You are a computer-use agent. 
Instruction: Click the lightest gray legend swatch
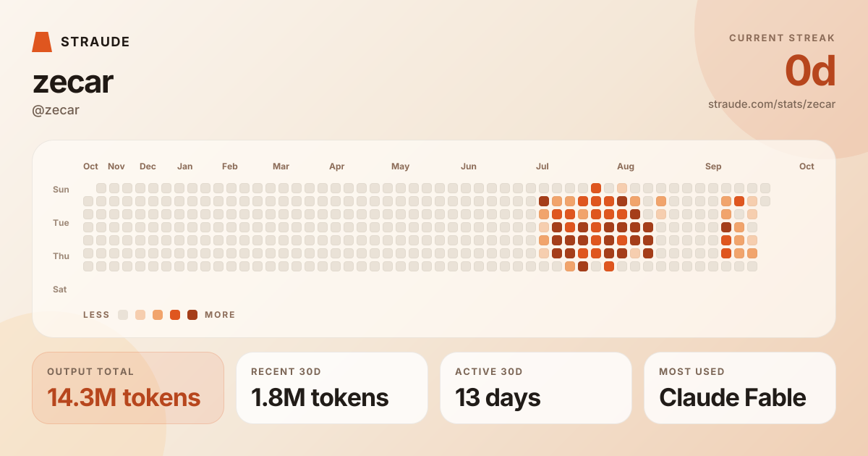click(123, 315)
